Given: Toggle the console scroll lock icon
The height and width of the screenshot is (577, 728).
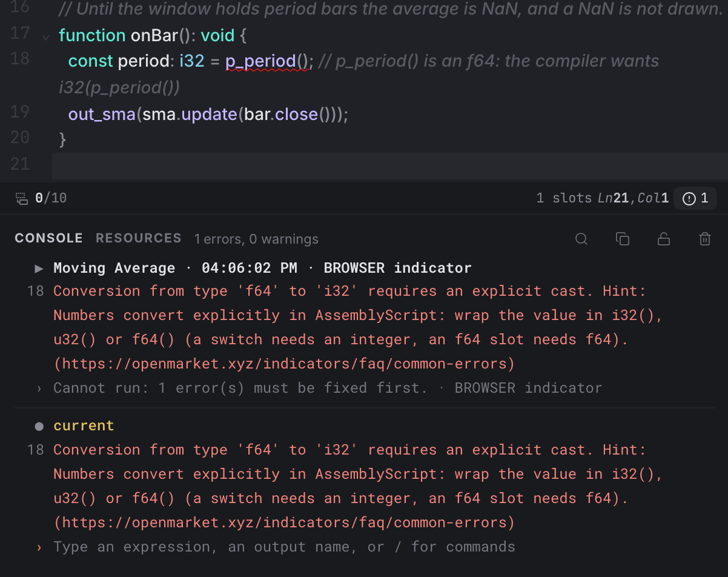Looking at the screenshot, I should pos(664,239).
